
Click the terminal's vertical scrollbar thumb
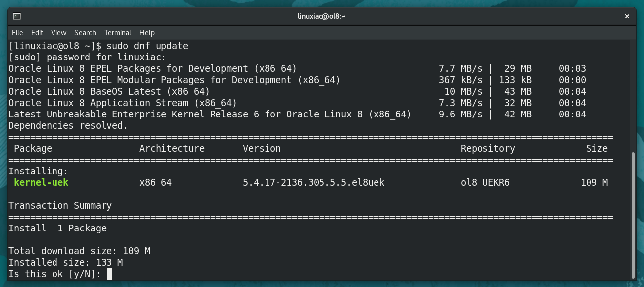633,215
